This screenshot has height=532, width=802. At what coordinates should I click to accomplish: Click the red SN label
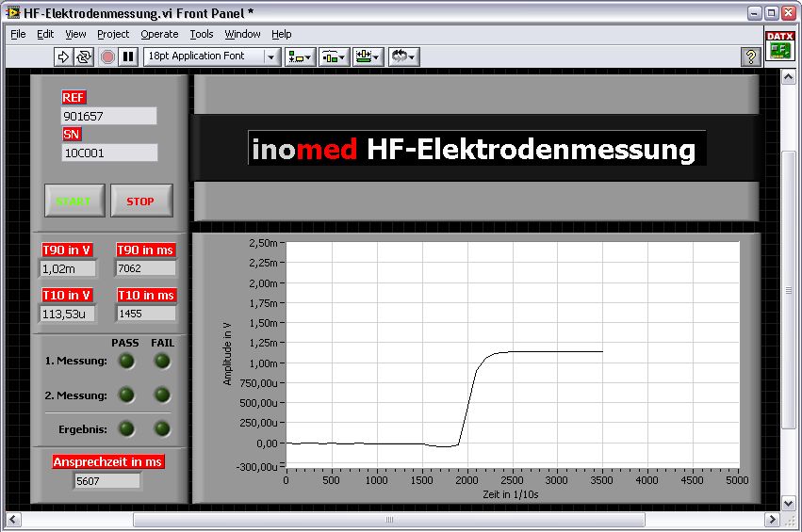tap(71, 135)
